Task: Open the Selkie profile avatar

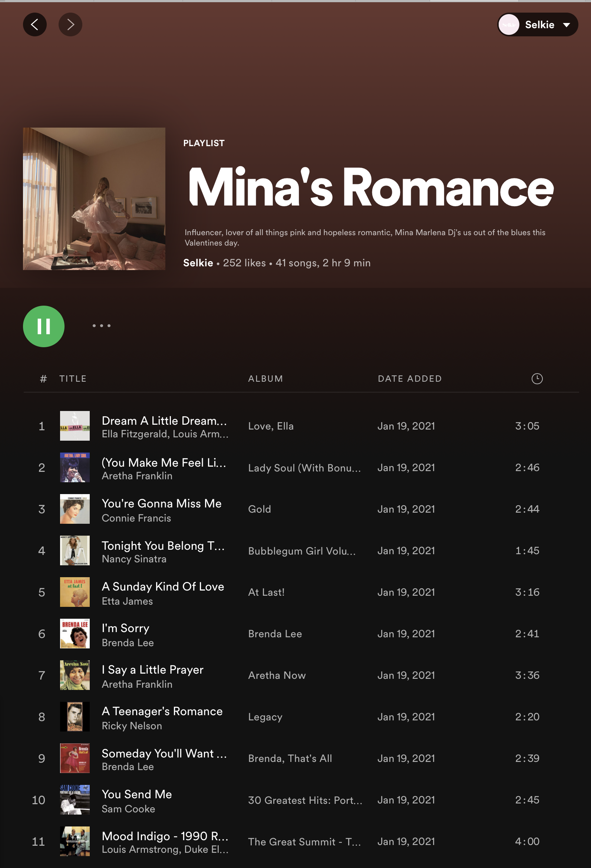Action: (509, 24)
